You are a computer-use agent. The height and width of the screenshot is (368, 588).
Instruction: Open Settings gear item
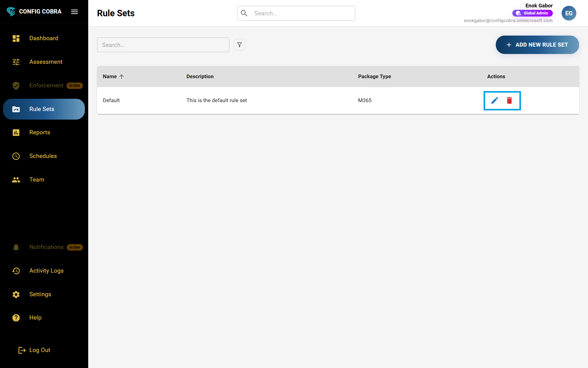pyautogui.click(x=40, y=294)
